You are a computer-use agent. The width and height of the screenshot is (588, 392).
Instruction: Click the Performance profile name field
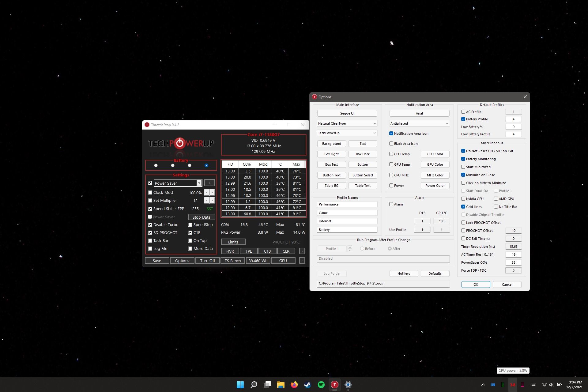(x=347, y=204)
